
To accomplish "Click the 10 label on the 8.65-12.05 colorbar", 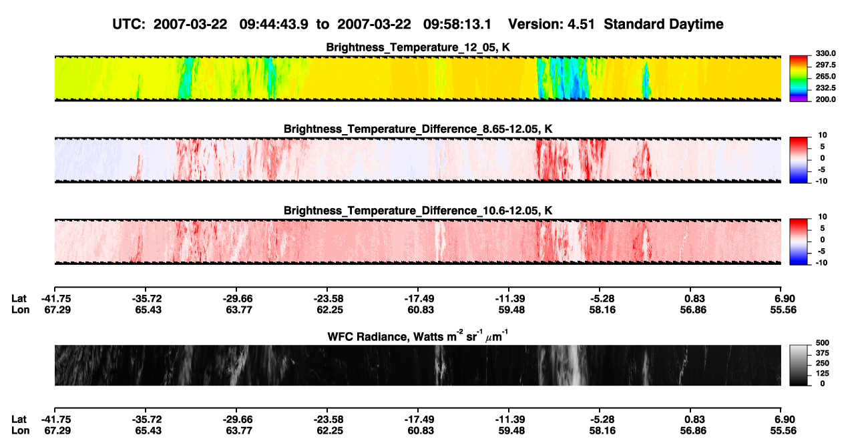I will (x=824, y=135).
